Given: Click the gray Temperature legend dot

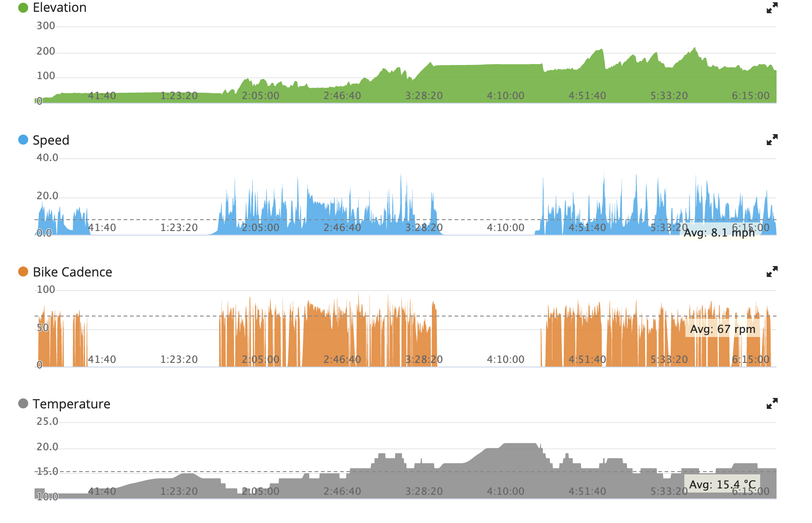Looking at the screenshot, I should click(x=23, y=403).
